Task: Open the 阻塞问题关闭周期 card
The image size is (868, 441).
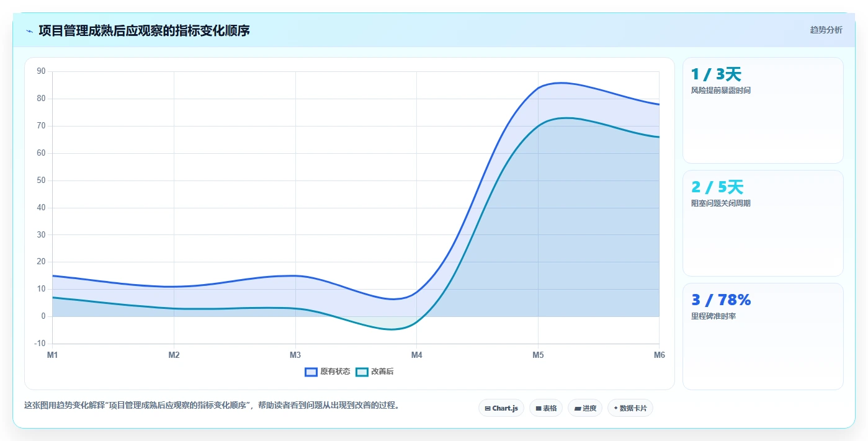Action: [x=763, y=223]
